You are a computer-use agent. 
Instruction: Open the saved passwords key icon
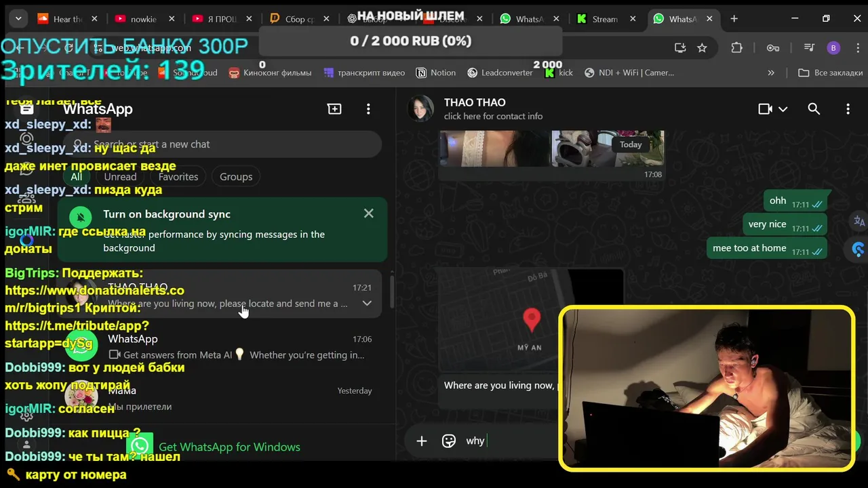pos(772,47)
